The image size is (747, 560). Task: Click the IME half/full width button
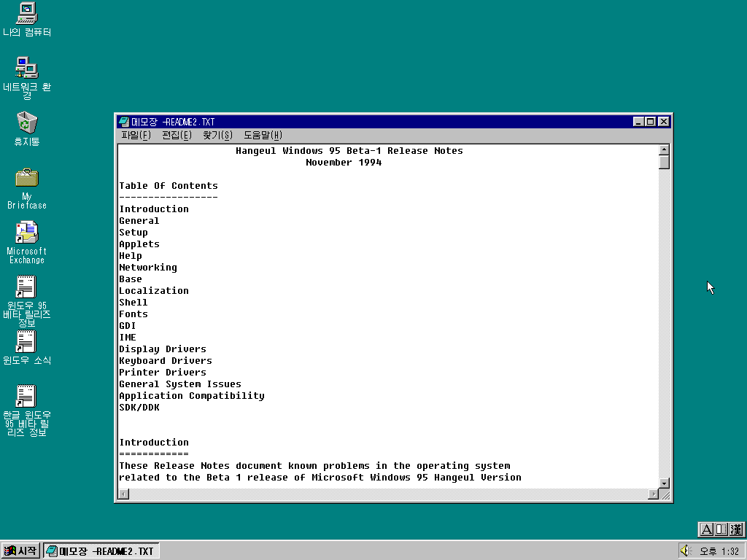(721, 529)
